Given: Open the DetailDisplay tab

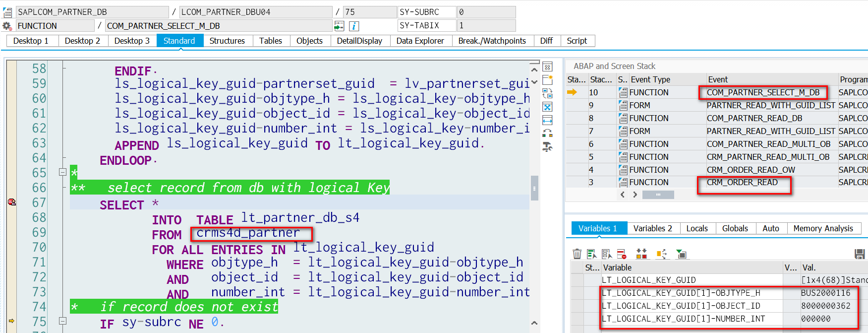Looking at the screenshot, I should pyautogui.click(x=359, y=41).
